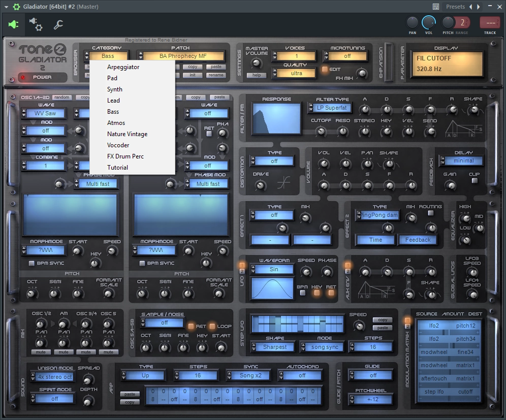Click the channel PAN knob
The height and width of the screenshot is (420, 506).
click(412, 22)
